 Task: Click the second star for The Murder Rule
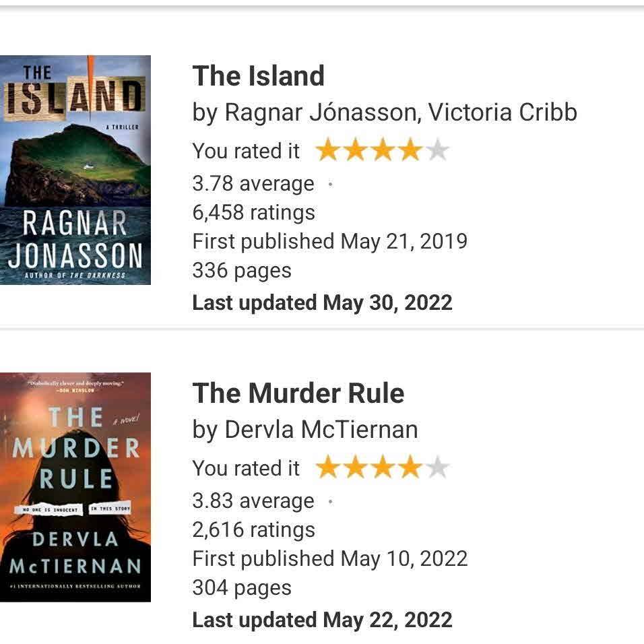coord(355,468)
